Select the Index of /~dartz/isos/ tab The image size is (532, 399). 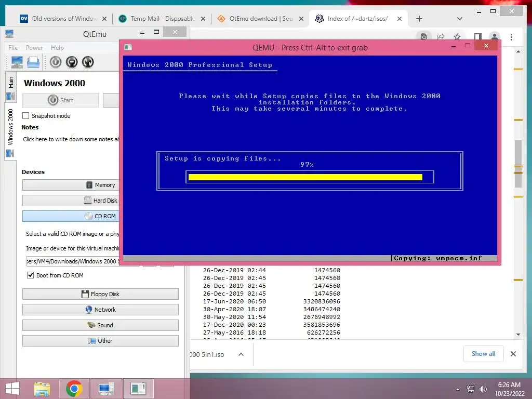pyautogui.click(x=357, y=19)
